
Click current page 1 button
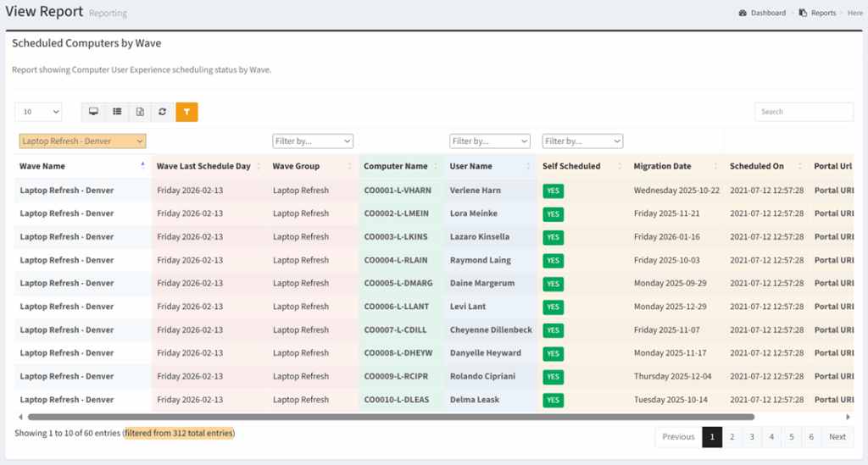[712, 437]
